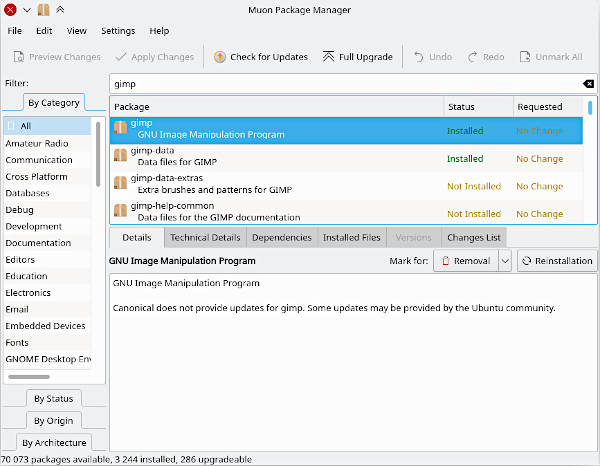Click 'Not Installed' status of gimp-help-common
This screenshot has width=600, height=466.
pyautogui.click(x=474, y=214)
